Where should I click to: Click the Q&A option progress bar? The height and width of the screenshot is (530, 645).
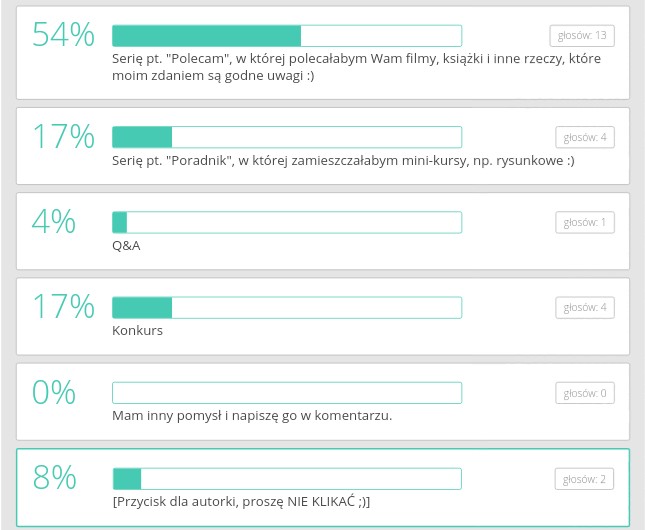(286, 222)
